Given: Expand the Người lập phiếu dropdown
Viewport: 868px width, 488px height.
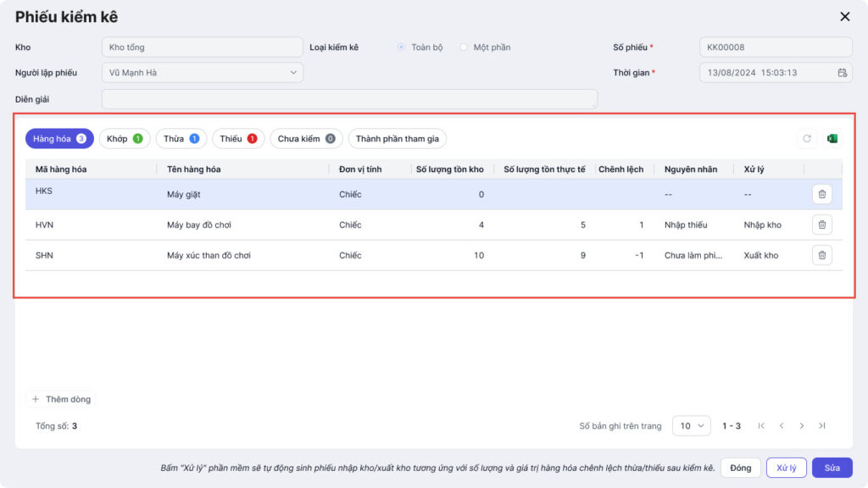Looking at the screenshot, I should click(x=202, y=73).
